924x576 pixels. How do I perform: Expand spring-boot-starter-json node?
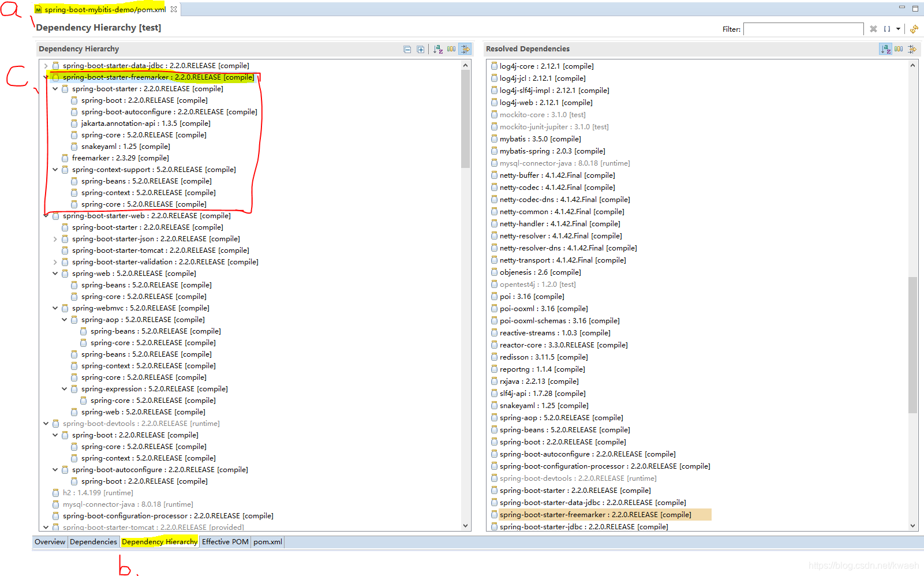[55, 239]
